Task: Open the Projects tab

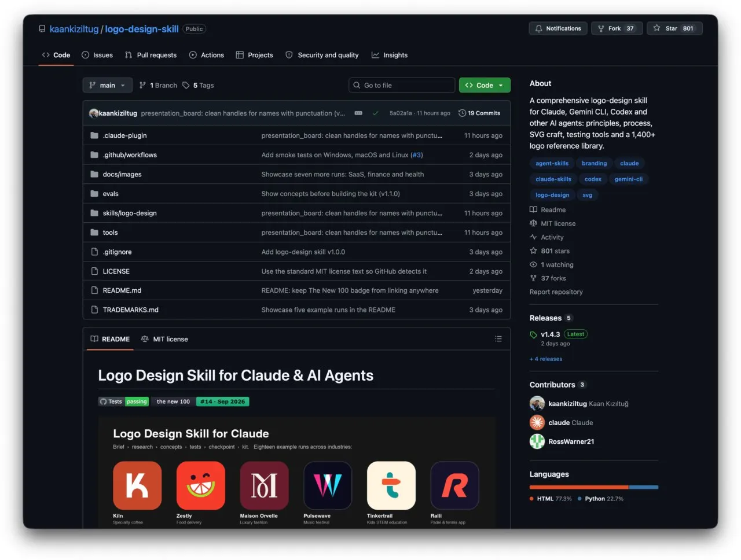Action: click(x=255, y=55)
